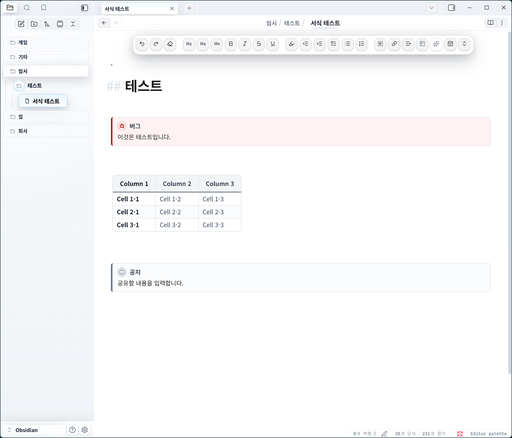Select the 서식 테스트 tab
Image resolution: width=512 pixels, height=438 pixels.
tap(139, 9)
